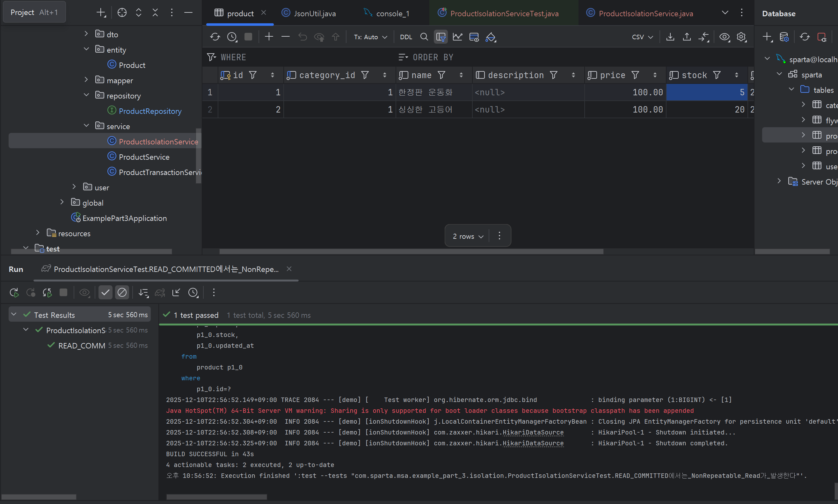Expand the dto folder

86,33
